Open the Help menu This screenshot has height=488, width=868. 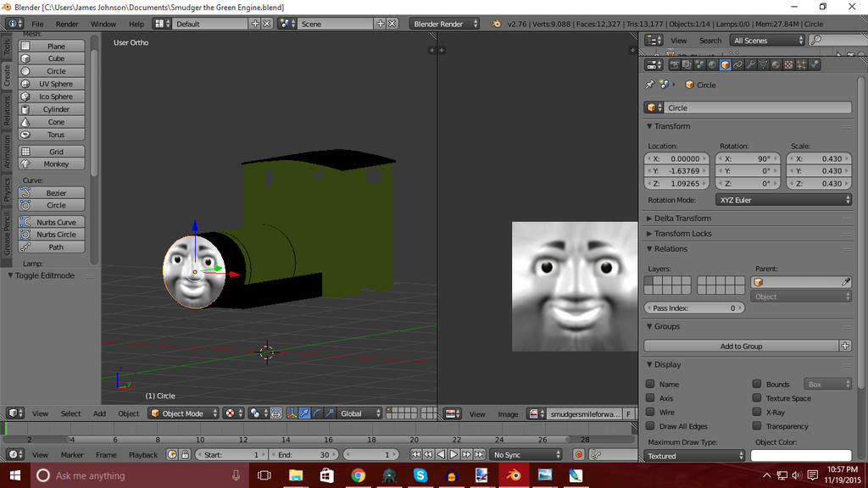pos(136,24)
